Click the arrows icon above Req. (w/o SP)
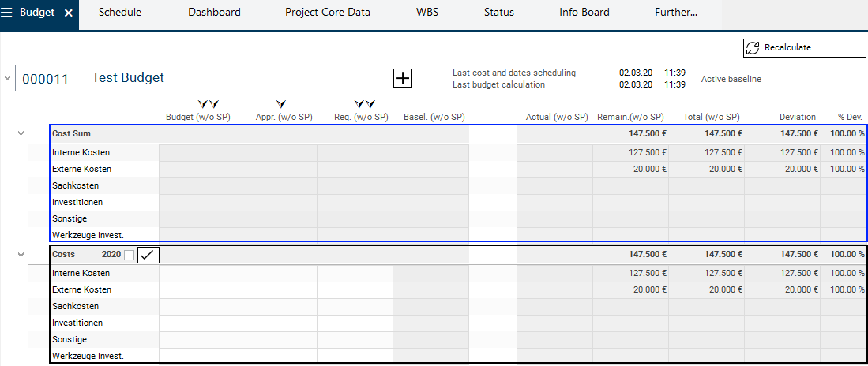 point(364,104)
